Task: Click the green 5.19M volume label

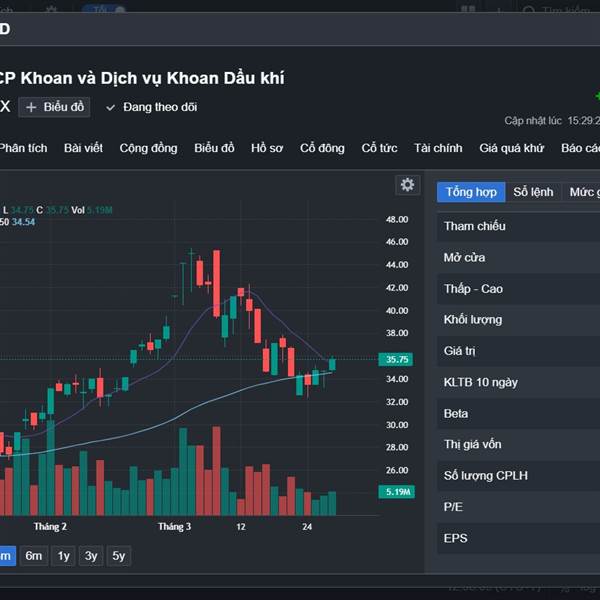Action: point(397,492)
